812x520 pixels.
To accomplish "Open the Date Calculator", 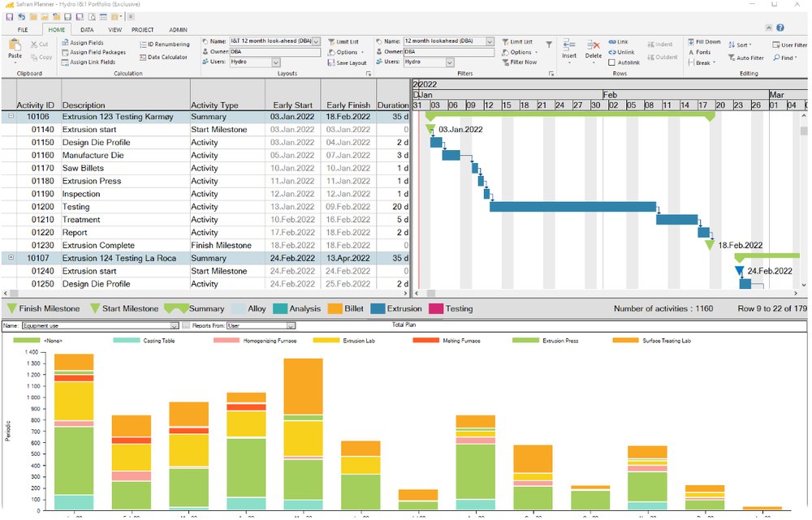I will tap(164, 58).
